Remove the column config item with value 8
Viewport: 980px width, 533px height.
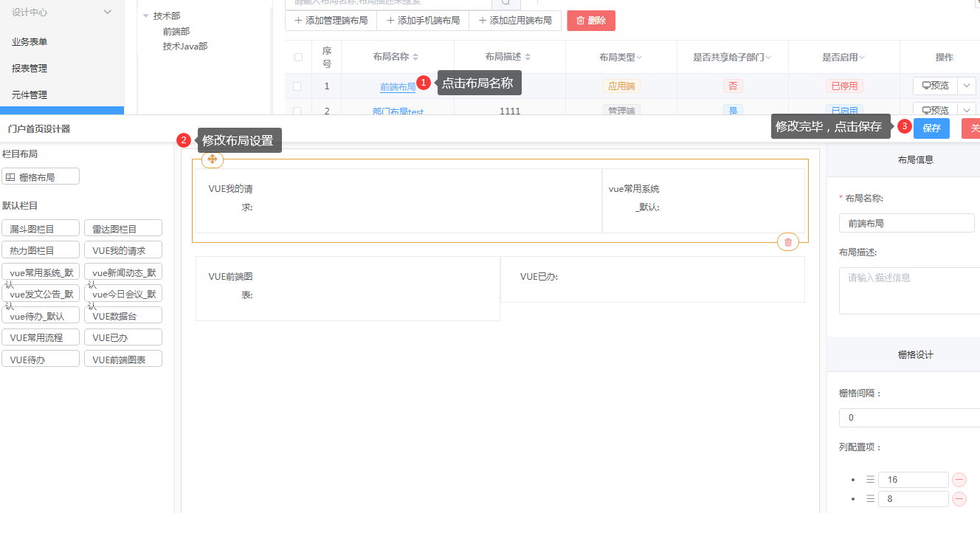959,499
